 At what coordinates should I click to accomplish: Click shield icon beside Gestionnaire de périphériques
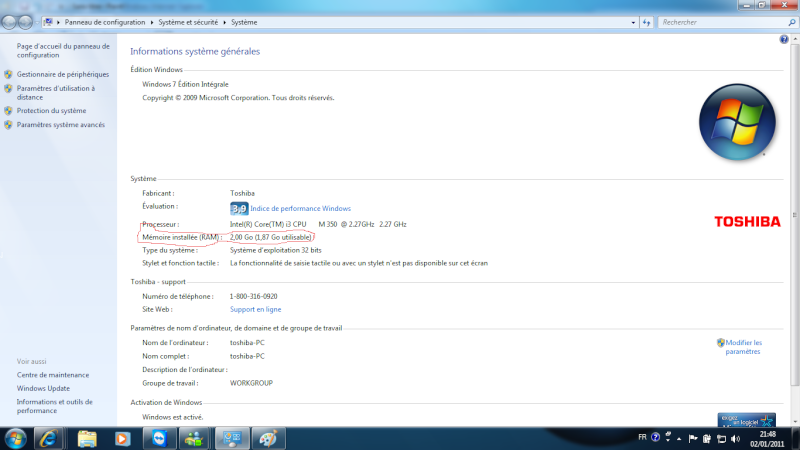pos(8,74)
